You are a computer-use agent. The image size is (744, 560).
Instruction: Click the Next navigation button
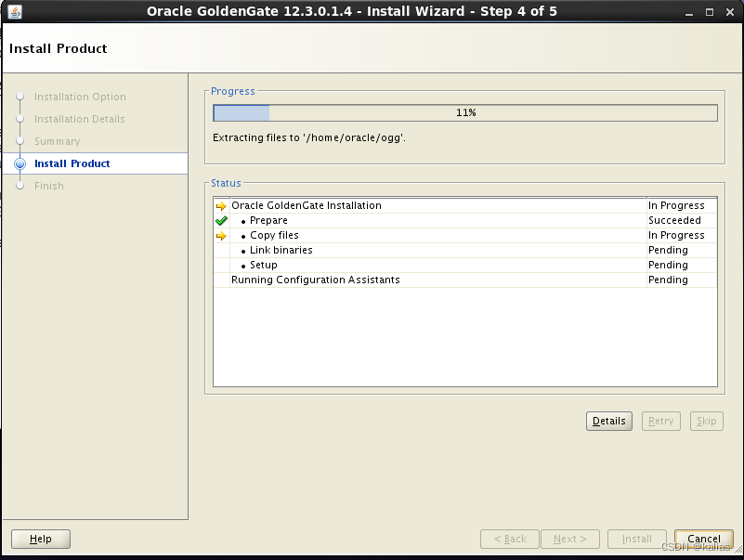570,540
